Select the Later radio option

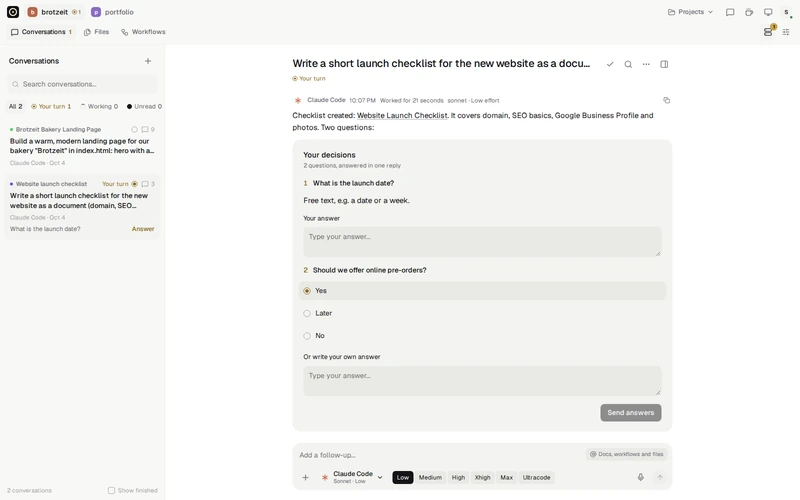point(482,313)
